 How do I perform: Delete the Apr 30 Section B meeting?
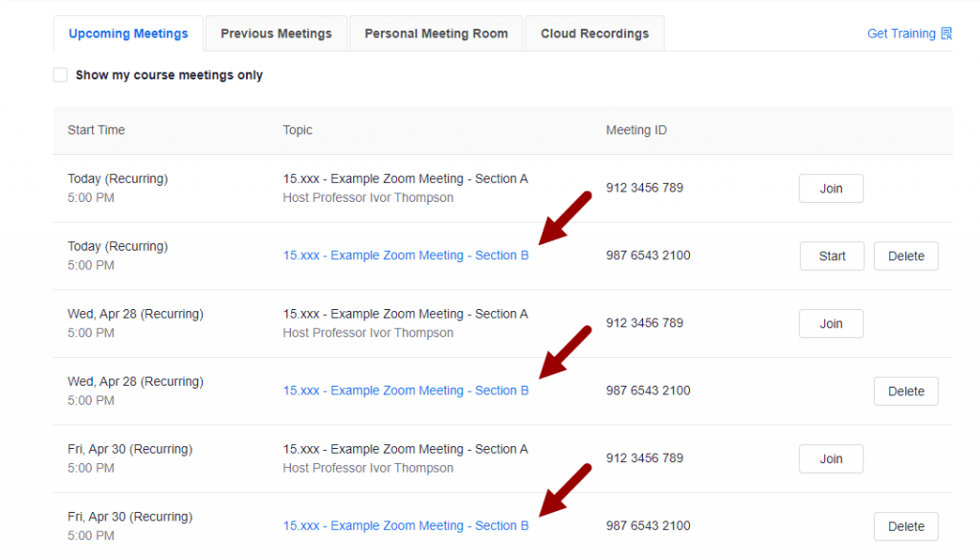(x=905, y=525)
